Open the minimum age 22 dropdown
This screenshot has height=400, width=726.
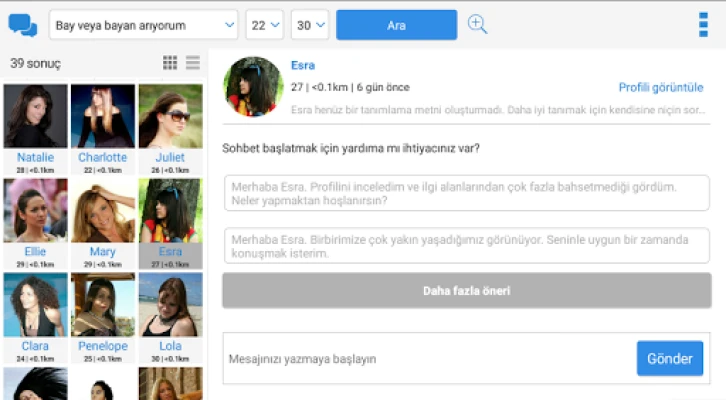point(266,25)
